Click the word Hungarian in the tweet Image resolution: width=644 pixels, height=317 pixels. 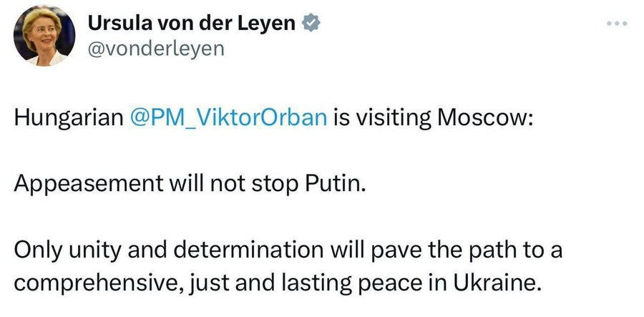click(x=69, y=119)
